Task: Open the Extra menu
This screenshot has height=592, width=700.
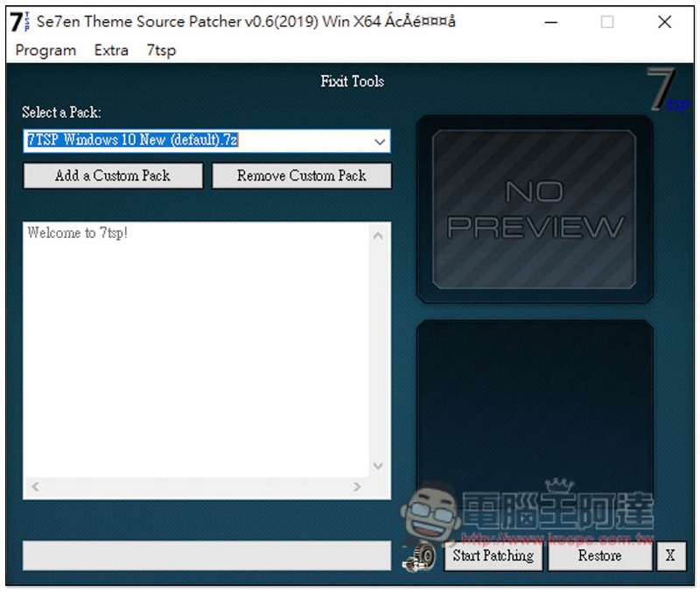Action: pos(111,51)
